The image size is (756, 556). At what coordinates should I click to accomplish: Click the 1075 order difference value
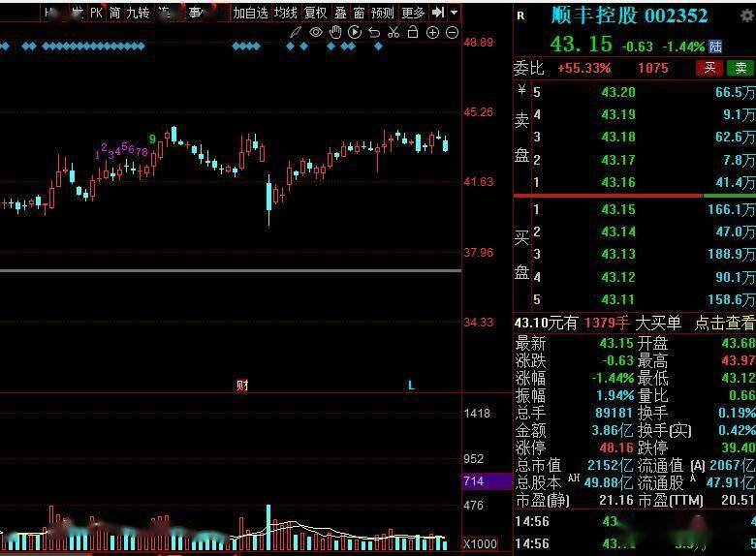pos(653,68)
